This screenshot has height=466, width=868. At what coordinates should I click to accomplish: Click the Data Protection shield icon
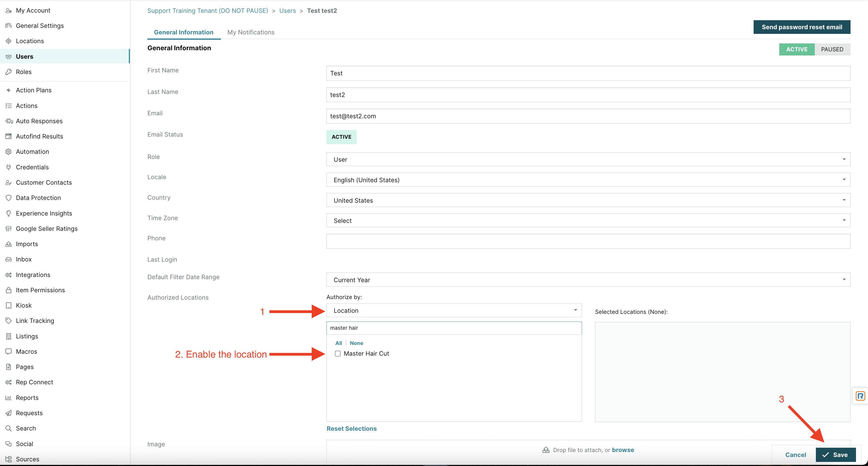point(9,198)
